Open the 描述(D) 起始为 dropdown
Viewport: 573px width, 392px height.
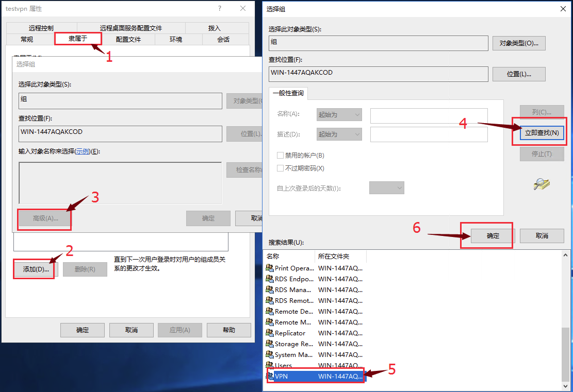[339, 134]
